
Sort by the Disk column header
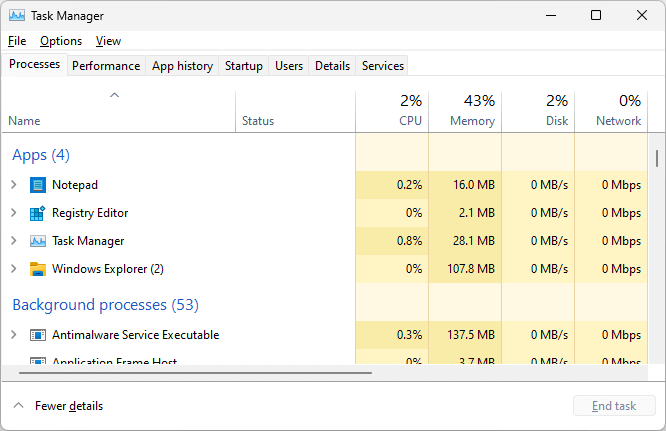pos(538,111)
